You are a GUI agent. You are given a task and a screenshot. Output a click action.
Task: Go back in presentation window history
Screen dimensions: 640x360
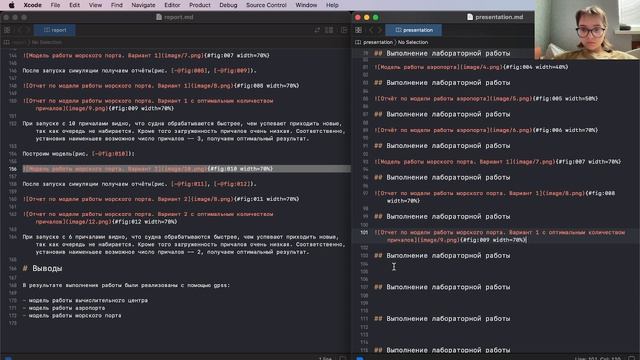371,30
